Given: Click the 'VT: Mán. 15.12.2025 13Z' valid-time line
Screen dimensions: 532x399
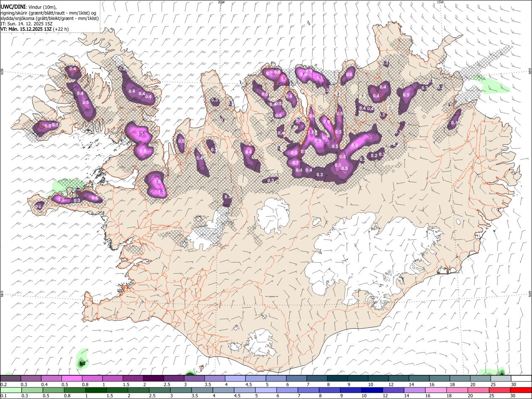Looking at the screenshot, I should [x=34, y=30].
